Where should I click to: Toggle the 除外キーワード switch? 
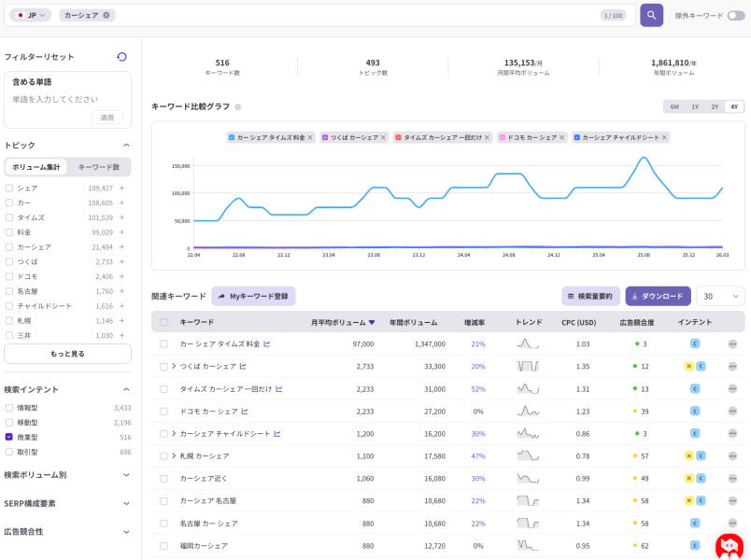[x=736, y=16]
